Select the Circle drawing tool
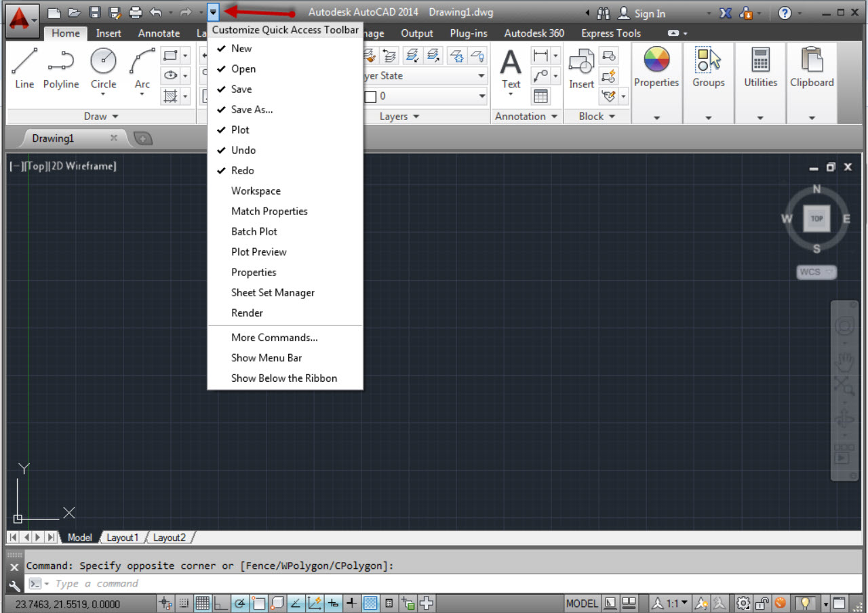The height and width of the screenshot is (613, 868). 104,68
